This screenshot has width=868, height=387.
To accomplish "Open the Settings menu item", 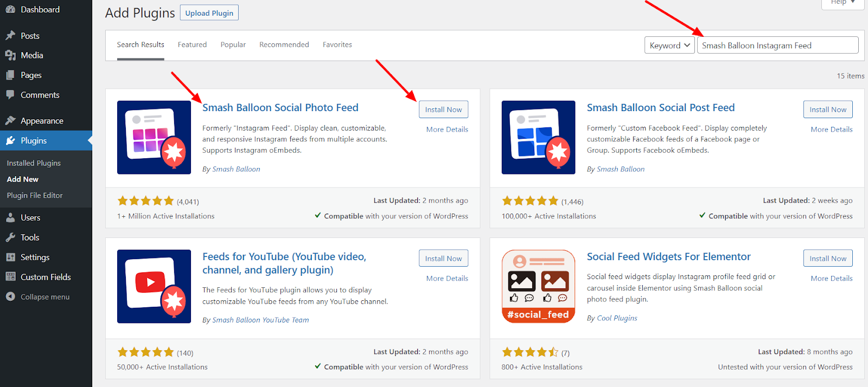I will pyautogui.click(x=46, y=257).
